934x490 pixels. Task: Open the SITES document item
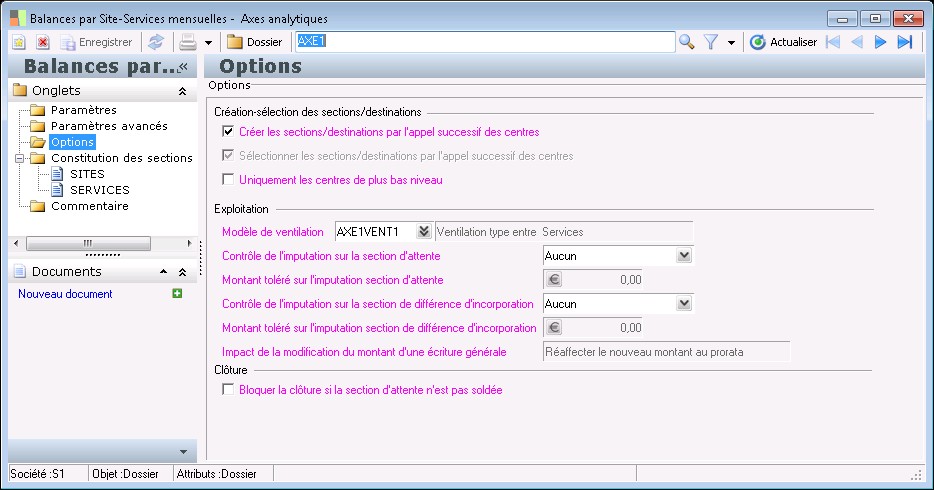(87, 174)
